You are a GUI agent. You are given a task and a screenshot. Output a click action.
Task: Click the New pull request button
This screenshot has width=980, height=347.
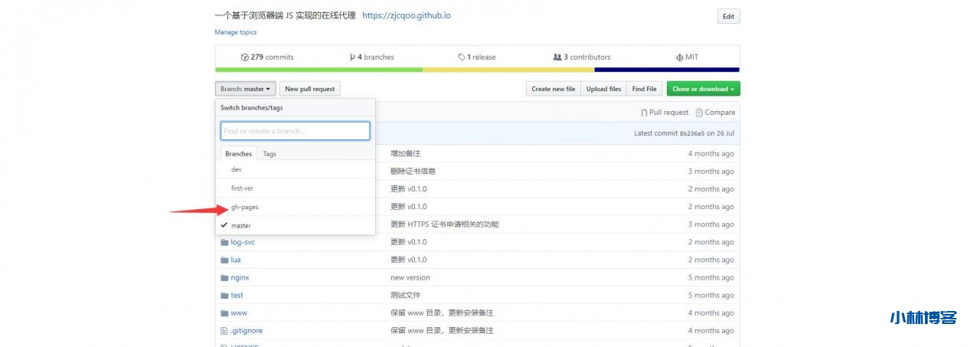(x=310, y=89)
